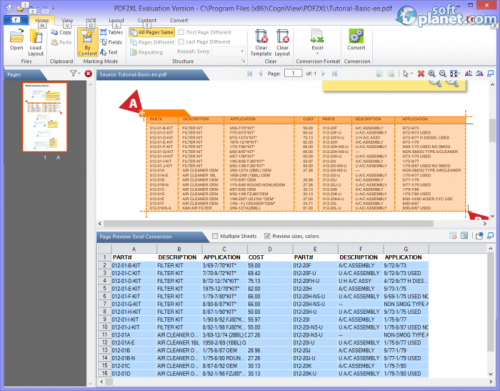Toggle All Pages Same structure option
The image size is (500, 391).
[x=152, y=32]
